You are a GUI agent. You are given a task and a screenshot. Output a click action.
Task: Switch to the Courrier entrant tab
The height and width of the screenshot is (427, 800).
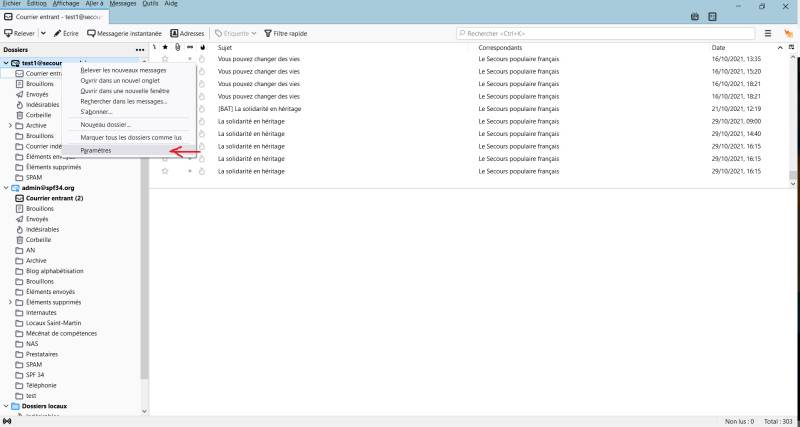[x=54, y=17]
